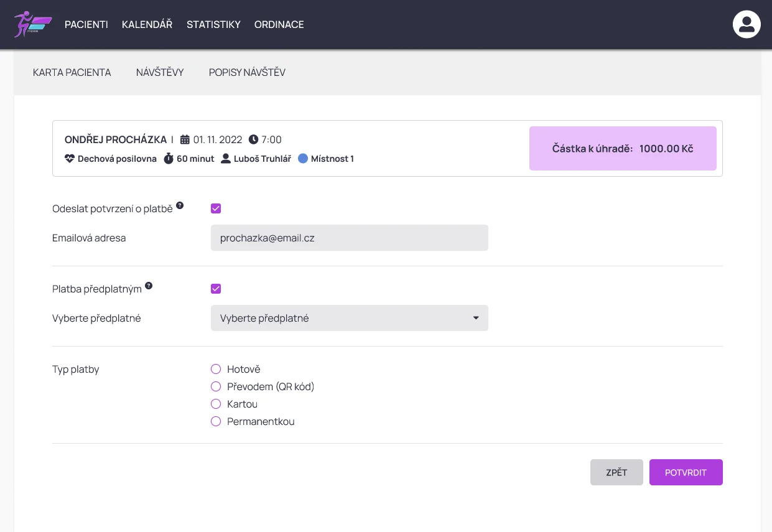Click the blue Místnost 1 color dot
Screen dimensions: 772x532
[x=303, y=159]
